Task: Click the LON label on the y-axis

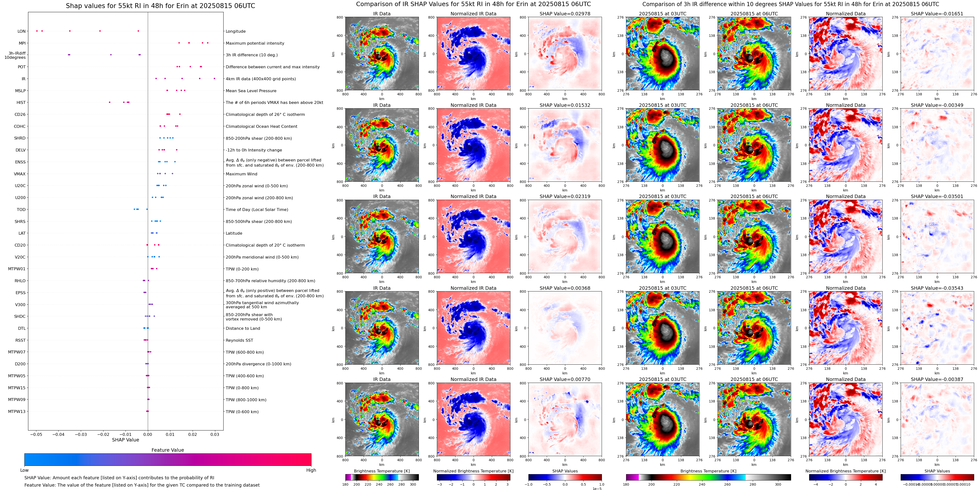Action: [x=21, y=31]
